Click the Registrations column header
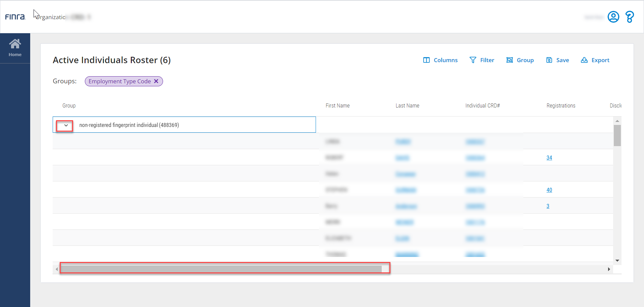The height and width of the screenshot is (307, 644). click(x=560, y=105)
